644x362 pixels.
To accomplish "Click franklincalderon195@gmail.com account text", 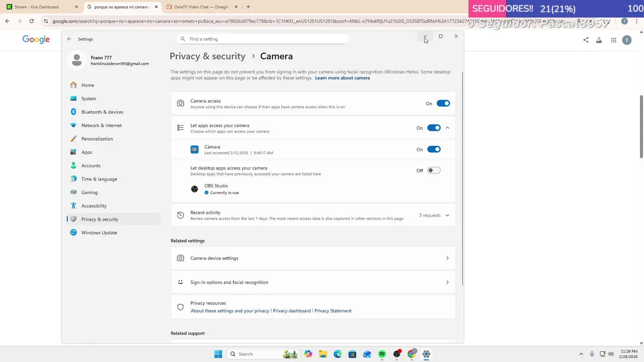I will tap(120, 64).
